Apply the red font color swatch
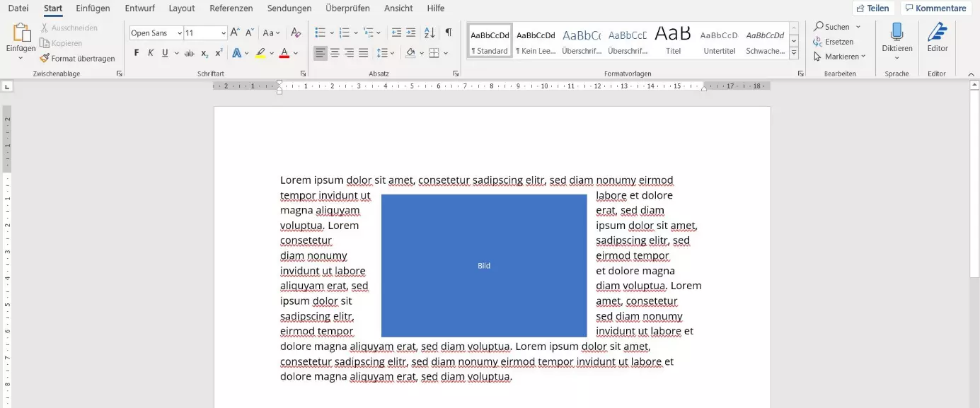This screenshot has height=408, width=980. 284,53
